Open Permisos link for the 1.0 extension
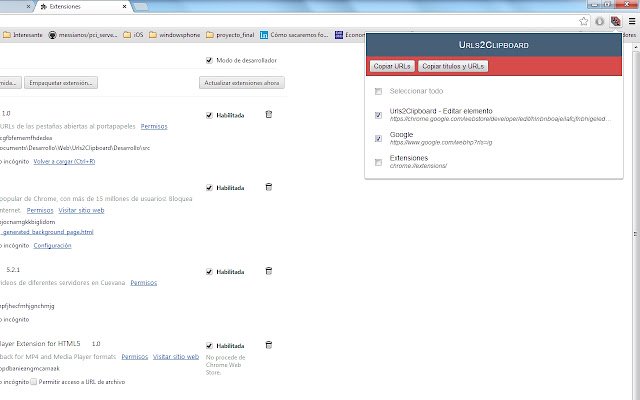This screenshot has height=400, width=640. 154,127
